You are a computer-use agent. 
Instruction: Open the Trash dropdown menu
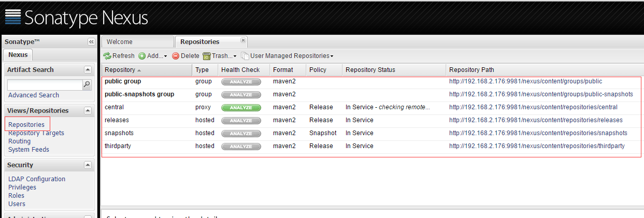(x=235, y=56)
